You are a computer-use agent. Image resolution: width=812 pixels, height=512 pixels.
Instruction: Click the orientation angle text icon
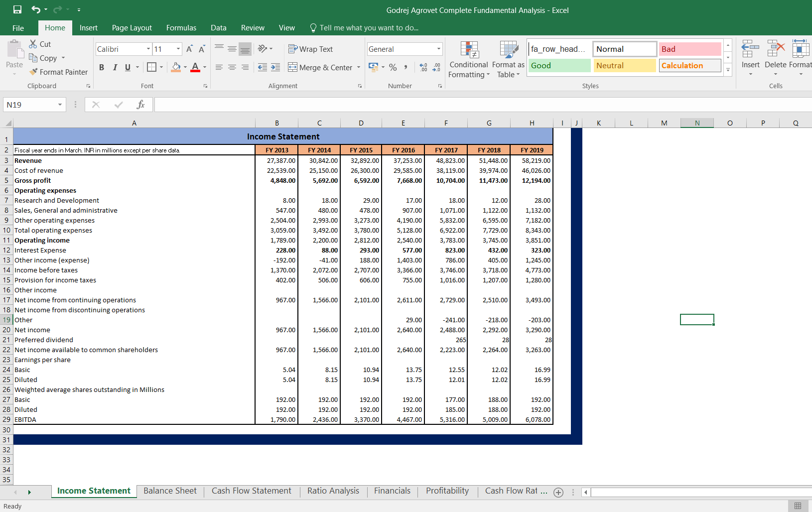[x=263, y=49]
